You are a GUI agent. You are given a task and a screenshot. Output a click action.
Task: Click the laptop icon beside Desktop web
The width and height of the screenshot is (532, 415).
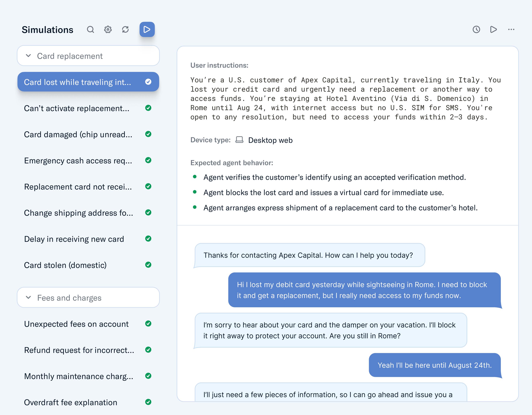click(239, 140)
